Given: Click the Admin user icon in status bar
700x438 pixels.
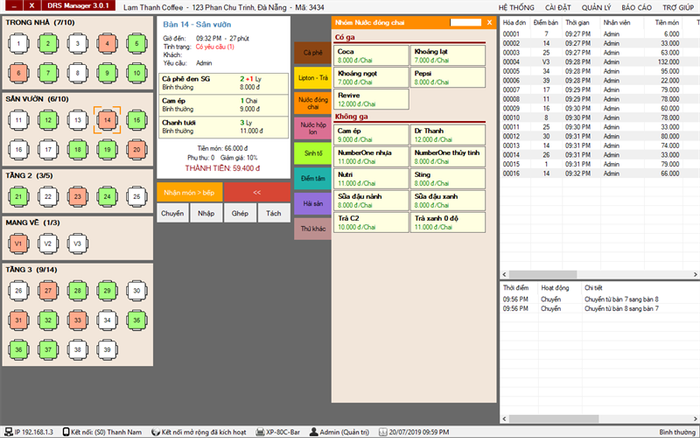Looking at the screenshot, I should (311, 431).
